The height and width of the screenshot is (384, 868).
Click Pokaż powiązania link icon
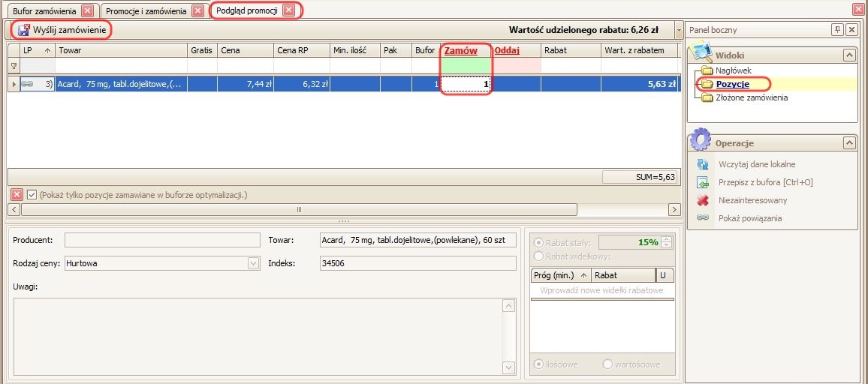click(x=703, y=218)
